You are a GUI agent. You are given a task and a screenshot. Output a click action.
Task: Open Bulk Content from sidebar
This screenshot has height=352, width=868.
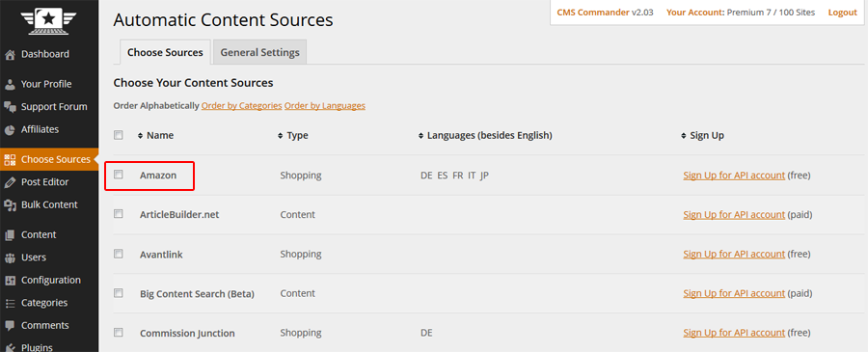pos(49,204)
